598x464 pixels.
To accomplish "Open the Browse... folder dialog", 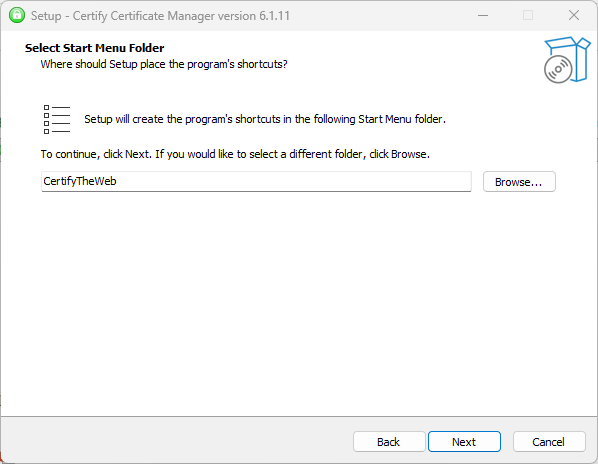I will pos(519,182).
